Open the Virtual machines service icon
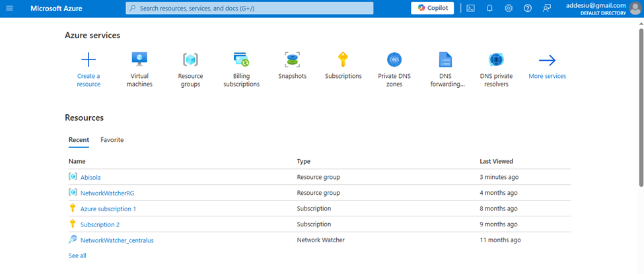Viewport: 644px width, 274px height. [x=139, y=59]
